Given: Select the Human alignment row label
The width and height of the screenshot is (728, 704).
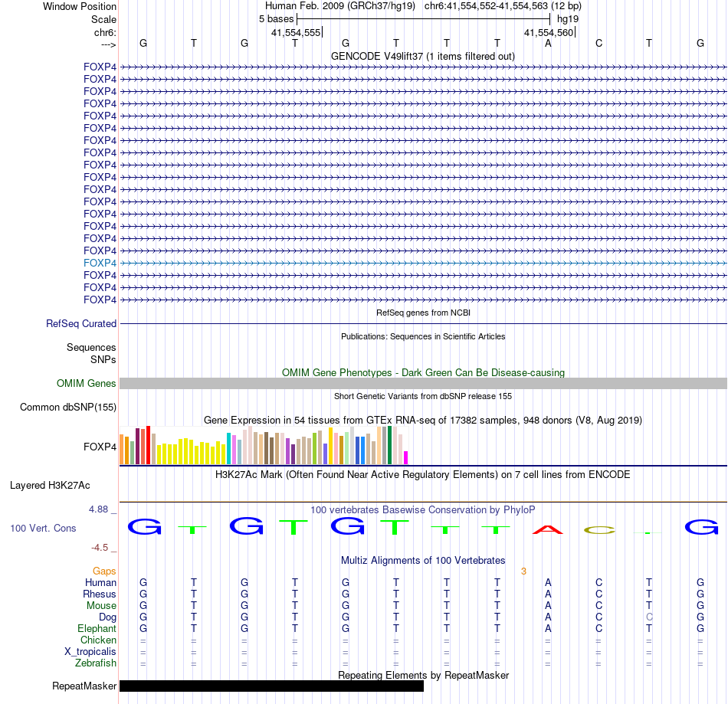Looking at the screenshot, I should (100, 583).
